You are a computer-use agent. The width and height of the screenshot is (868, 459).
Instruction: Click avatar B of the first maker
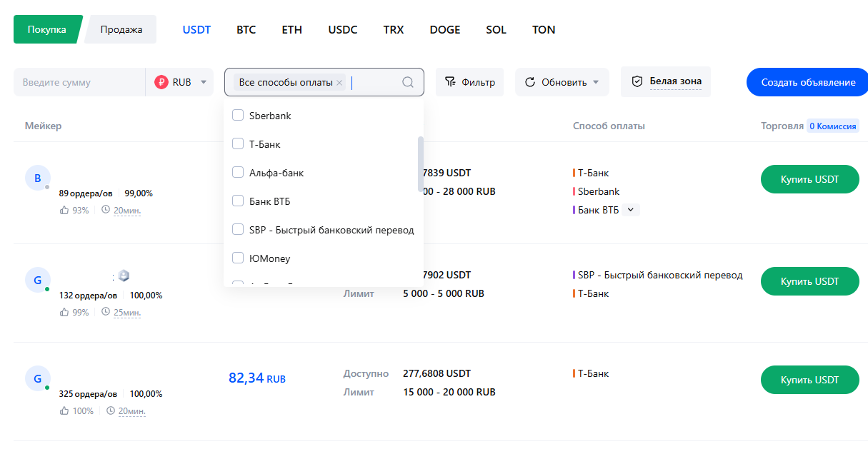click(x=38, y=178)
